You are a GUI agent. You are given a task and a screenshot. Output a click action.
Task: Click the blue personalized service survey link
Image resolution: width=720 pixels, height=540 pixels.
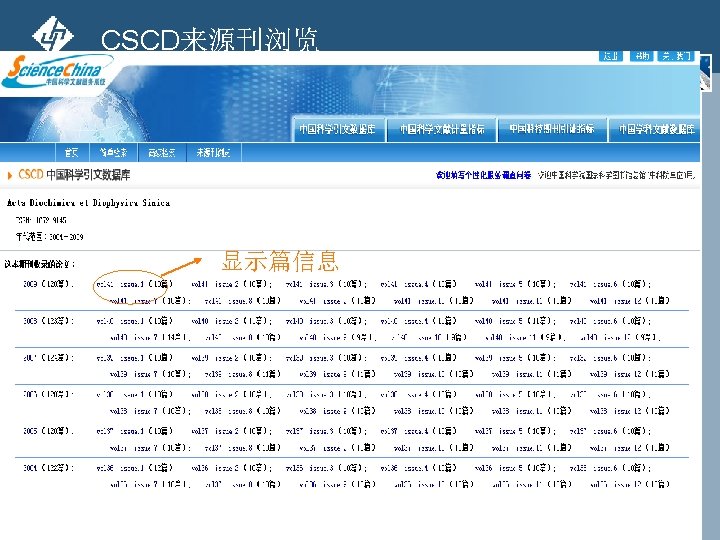click(x=483, y=175)
